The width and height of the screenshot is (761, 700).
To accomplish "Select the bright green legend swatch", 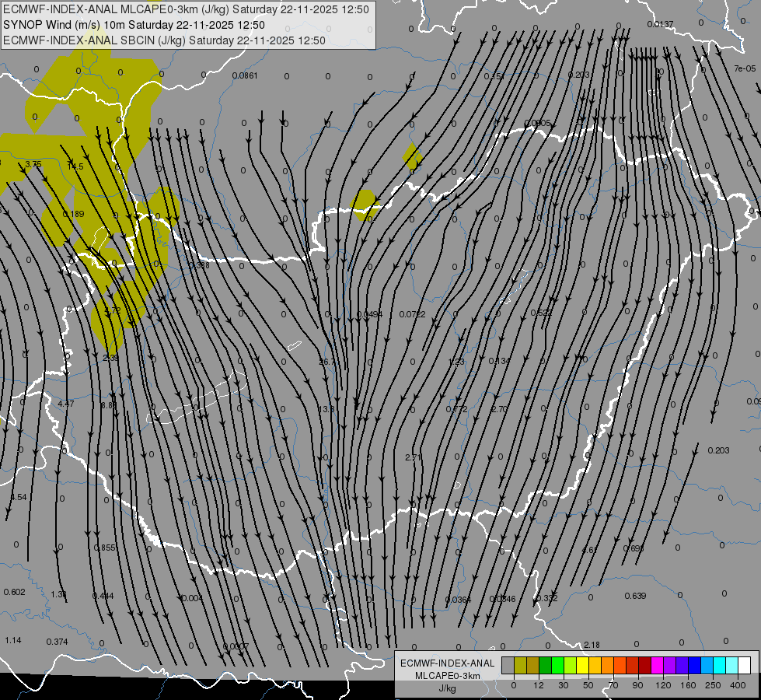I will 557,665.
